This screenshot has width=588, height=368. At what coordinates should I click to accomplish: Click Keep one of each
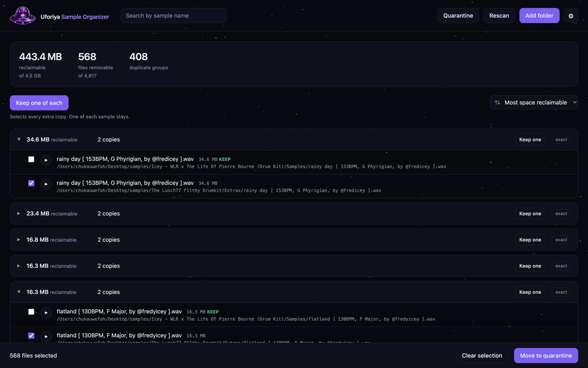tap(39, 103)
